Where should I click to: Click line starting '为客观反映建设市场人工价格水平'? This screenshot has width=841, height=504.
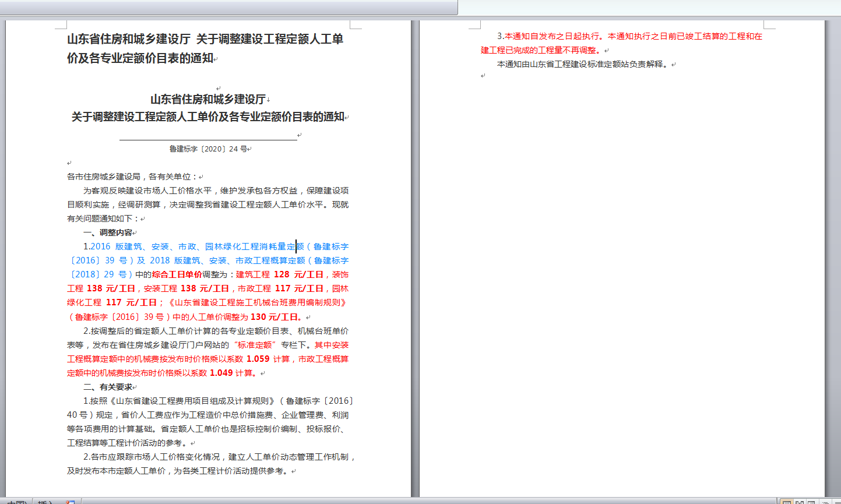coord(216,191)
